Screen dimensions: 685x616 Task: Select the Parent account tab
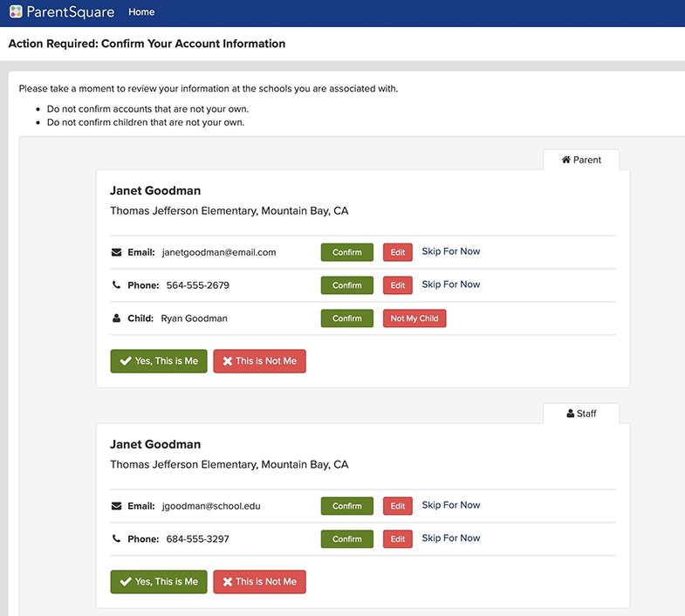[581, 160]
